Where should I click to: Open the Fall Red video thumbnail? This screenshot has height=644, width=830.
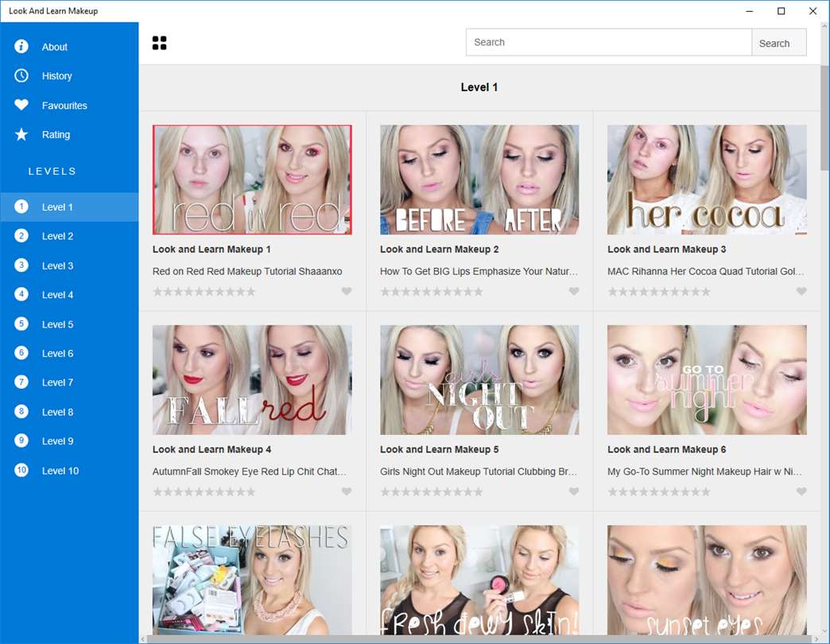(x=252, y=380)
